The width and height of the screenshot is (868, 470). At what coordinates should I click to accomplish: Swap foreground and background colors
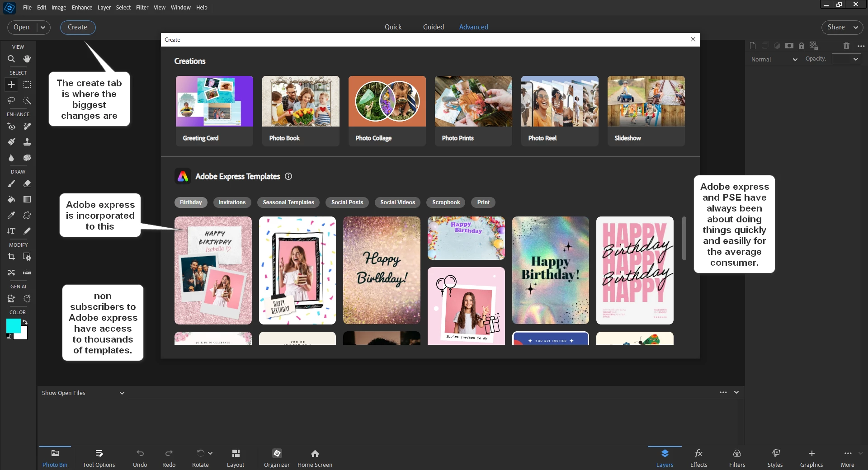25,322
